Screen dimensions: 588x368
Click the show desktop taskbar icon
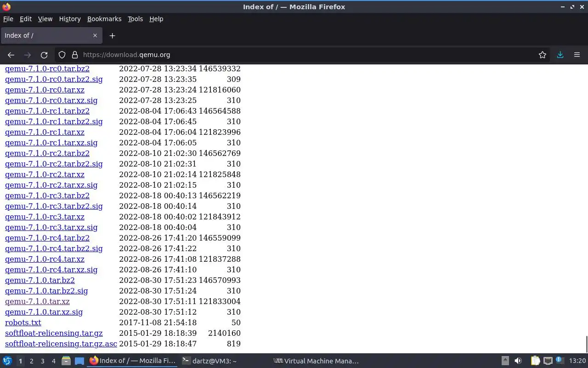(79, 361)
